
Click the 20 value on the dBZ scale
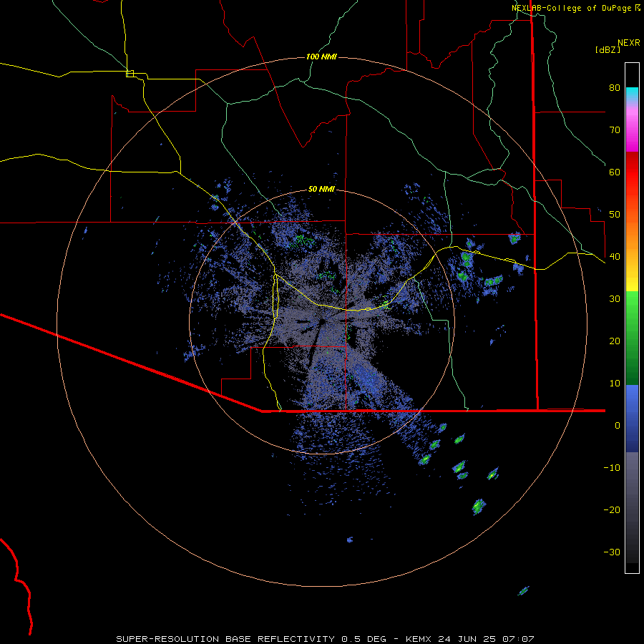pos(615,341)
